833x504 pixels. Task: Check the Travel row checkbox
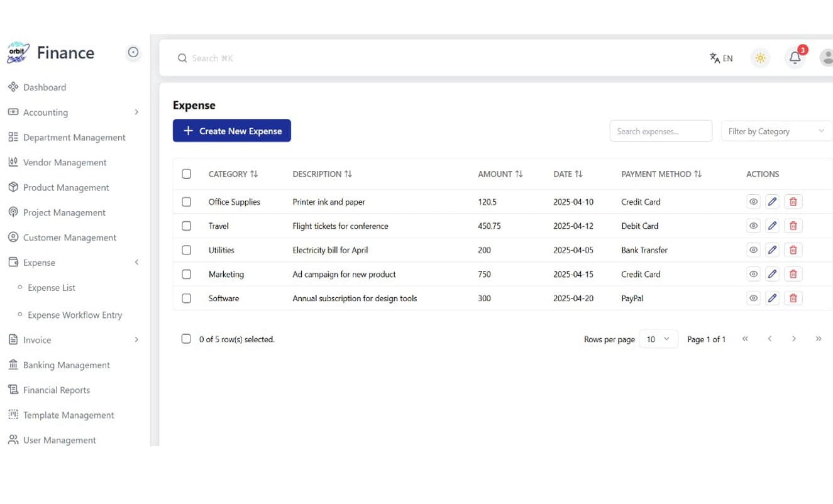[186, 226]
